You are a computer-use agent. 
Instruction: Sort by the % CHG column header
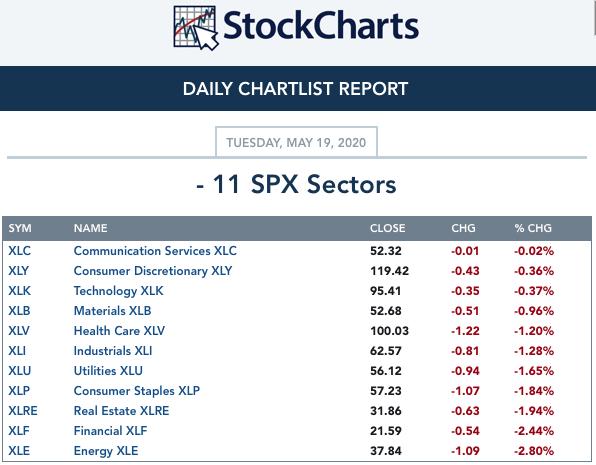pos(533,228)
